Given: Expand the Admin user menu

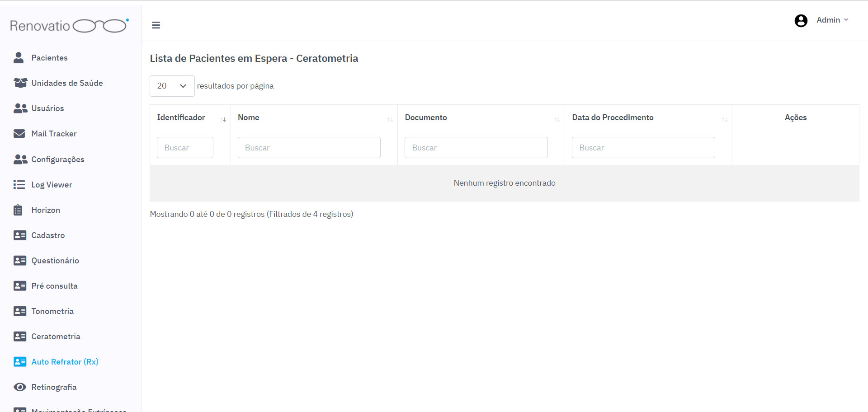Looking at the screenshot, I should point(832,20).
